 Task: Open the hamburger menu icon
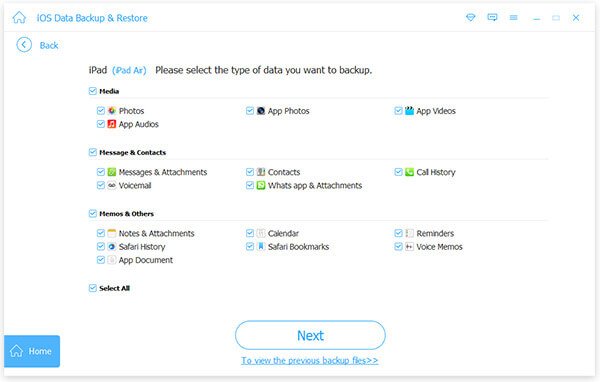point(514,18)
